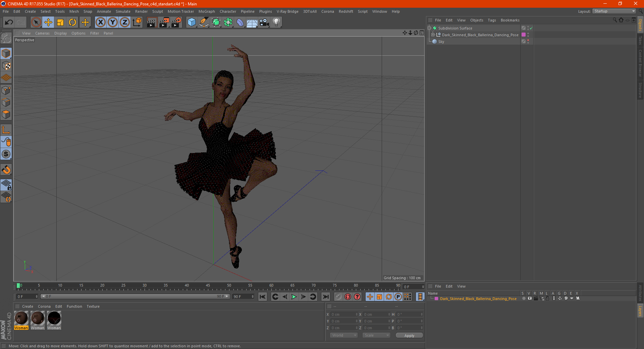Open the Layout Startup dropdown

point(614,11)
